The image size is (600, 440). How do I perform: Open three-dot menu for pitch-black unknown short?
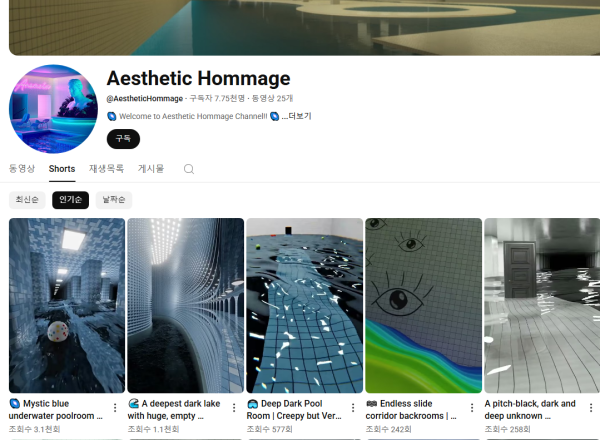click(x=591, y=408)
